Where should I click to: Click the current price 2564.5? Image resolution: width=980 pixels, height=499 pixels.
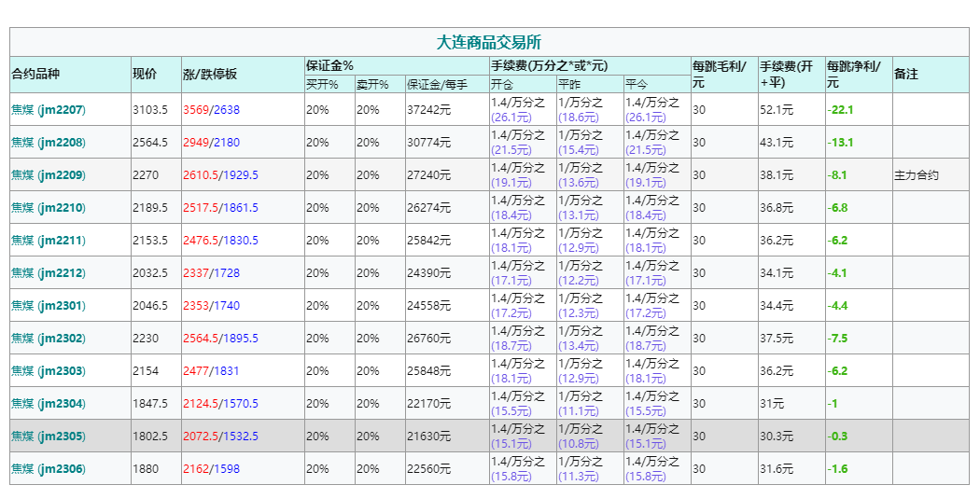(150, 143)
